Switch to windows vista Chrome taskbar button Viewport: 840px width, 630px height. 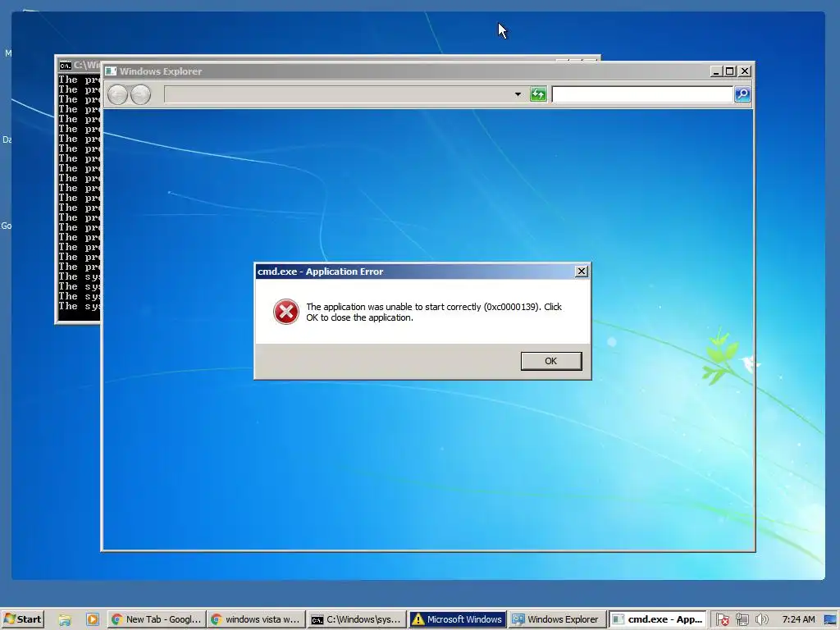(256, 619)
